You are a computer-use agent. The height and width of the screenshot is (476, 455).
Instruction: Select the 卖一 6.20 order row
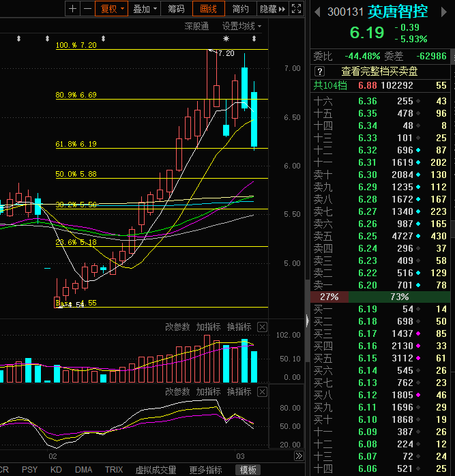(380, 285)
